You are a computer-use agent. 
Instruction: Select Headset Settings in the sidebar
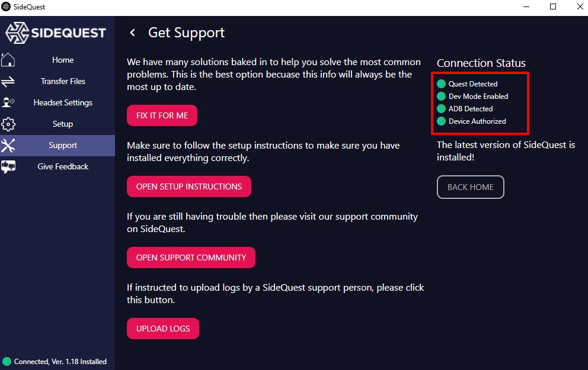pyautogui.click(x=63, y=102)
